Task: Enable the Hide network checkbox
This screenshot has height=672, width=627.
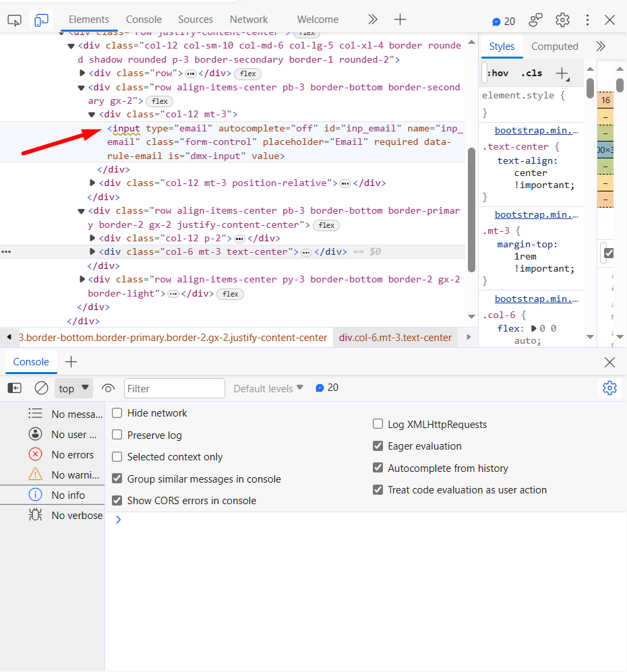Action: 117,413
